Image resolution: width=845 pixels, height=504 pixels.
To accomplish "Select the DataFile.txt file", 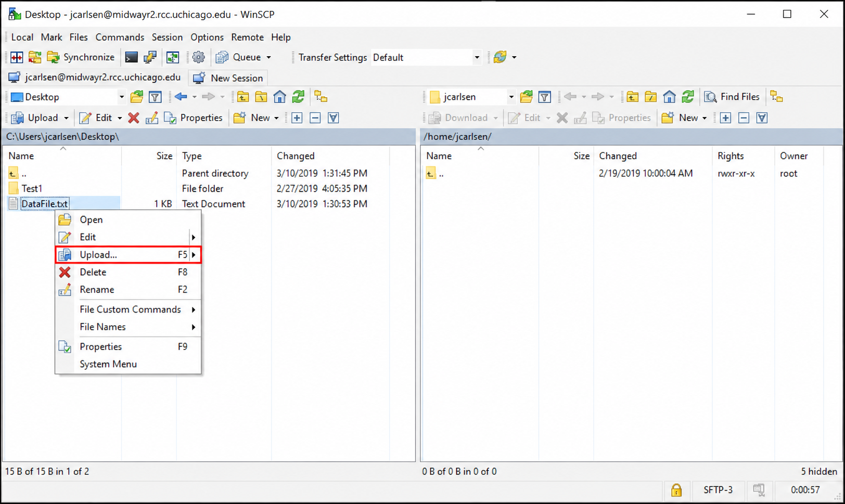I will pyautogui.click(x=45, y=204).
